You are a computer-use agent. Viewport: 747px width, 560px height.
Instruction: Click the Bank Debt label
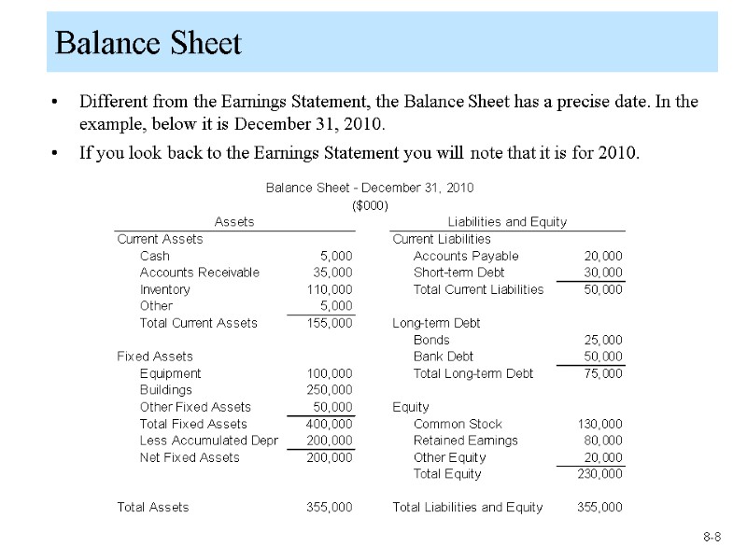click(444, 357)
